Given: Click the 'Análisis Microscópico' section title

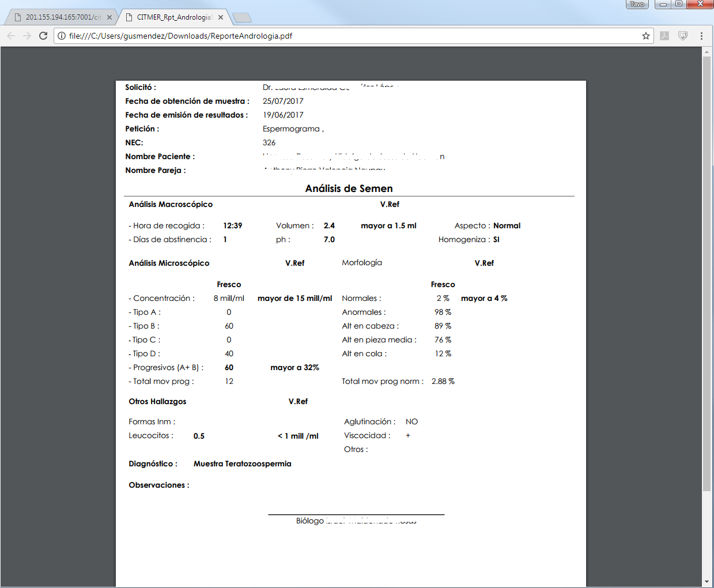Looking at the screenshot, I should point(169,263).
